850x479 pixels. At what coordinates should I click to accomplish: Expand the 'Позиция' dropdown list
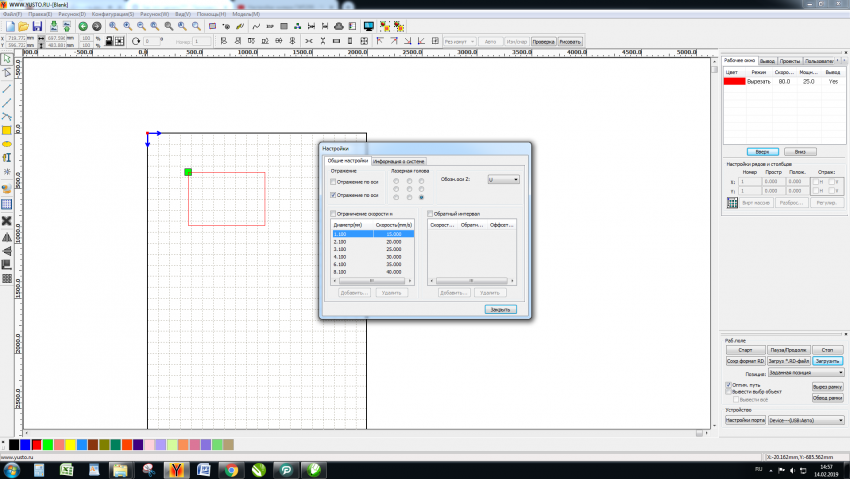coord(806,373)
